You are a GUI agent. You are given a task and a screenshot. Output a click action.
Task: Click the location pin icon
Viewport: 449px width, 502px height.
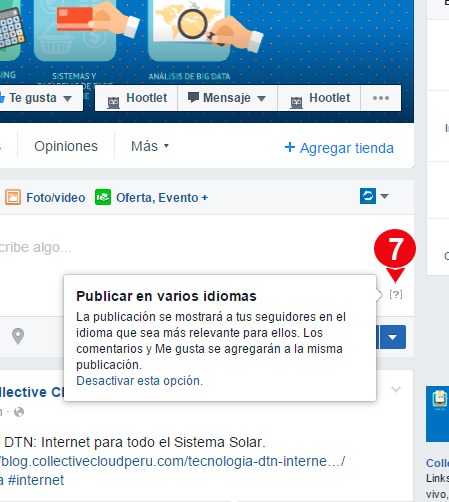pos(18,336)
